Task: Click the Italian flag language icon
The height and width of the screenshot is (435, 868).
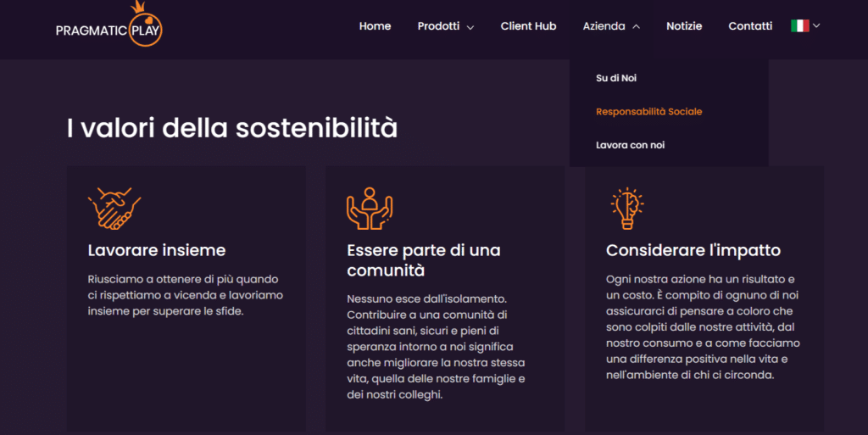Action: pos(799,26)
